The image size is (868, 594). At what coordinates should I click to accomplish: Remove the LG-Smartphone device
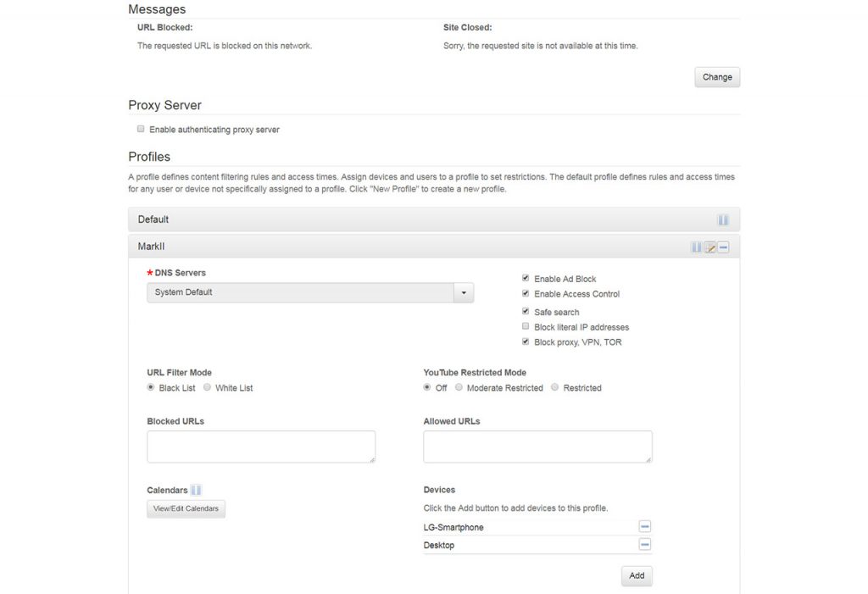[x=644, y=527]
